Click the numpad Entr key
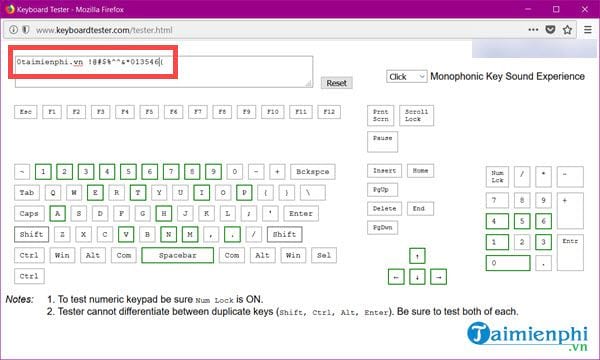 click(570, 252)
